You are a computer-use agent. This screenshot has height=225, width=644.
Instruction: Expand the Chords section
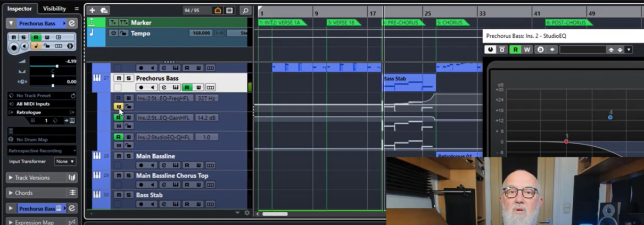tap(10, 193)
